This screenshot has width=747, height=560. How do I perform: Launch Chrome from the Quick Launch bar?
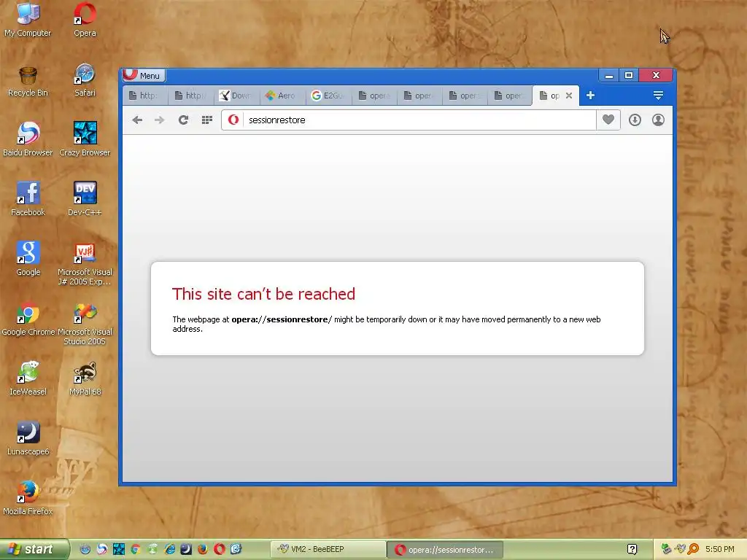point(135,549)
